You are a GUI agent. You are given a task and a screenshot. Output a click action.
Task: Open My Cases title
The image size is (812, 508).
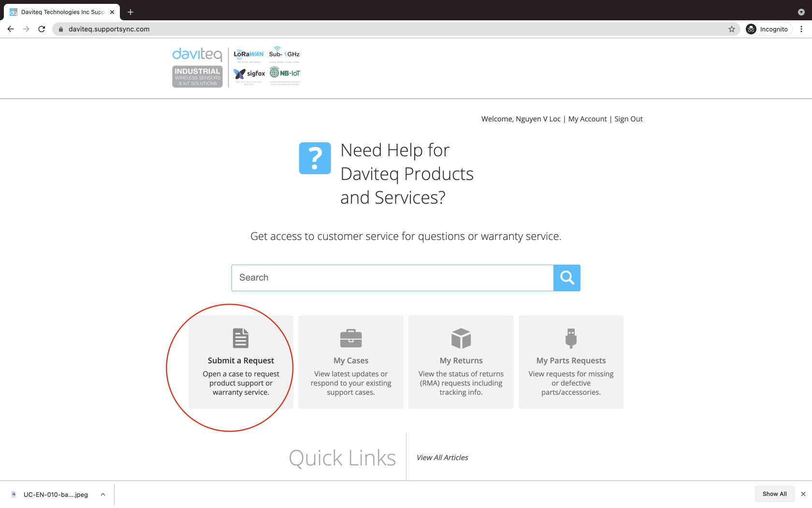pyautogui.click(x=351, y=360)
